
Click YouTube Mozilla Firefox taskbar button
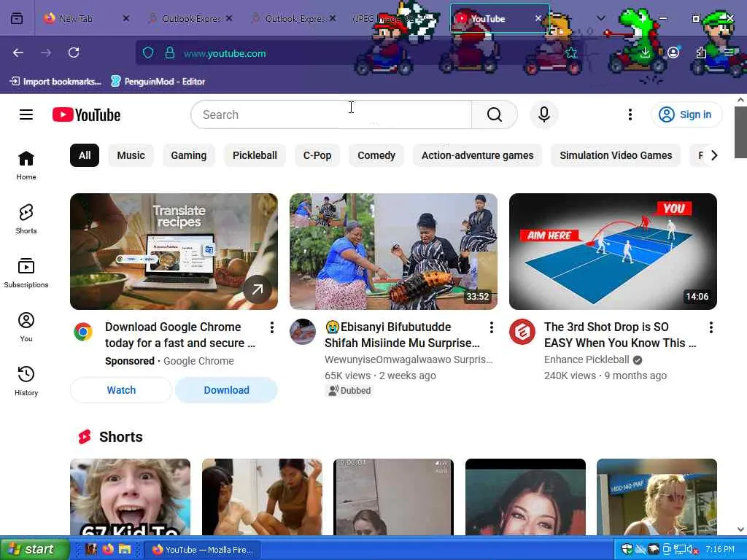pyautogui.click(x=202, y=550)
